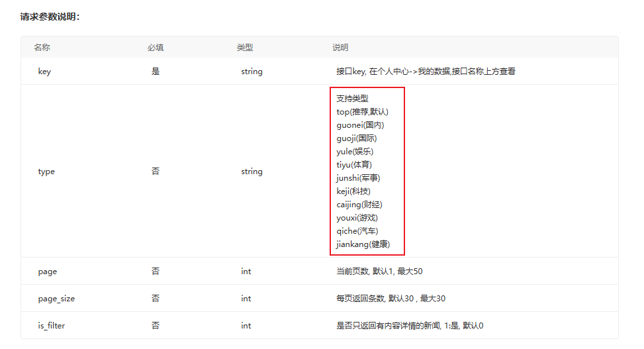This screenshot has width=644, height=349.
Task: Click the 必填 column header
Action: pos(156,48)
